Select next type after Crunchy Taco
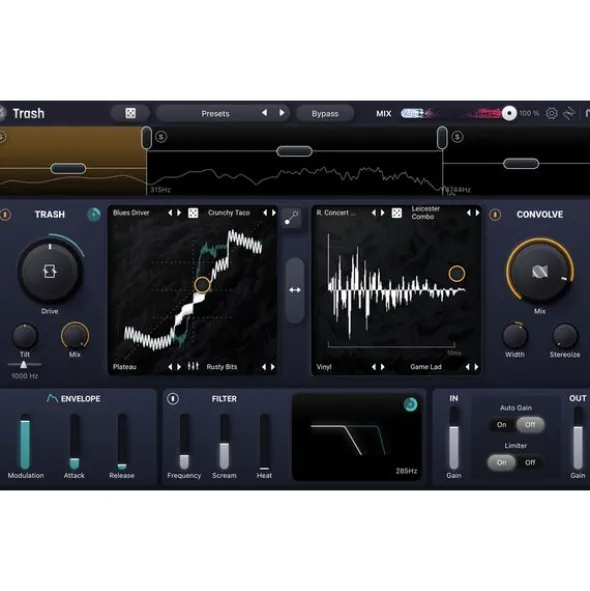Screen dimensions: 590x591 273,213
